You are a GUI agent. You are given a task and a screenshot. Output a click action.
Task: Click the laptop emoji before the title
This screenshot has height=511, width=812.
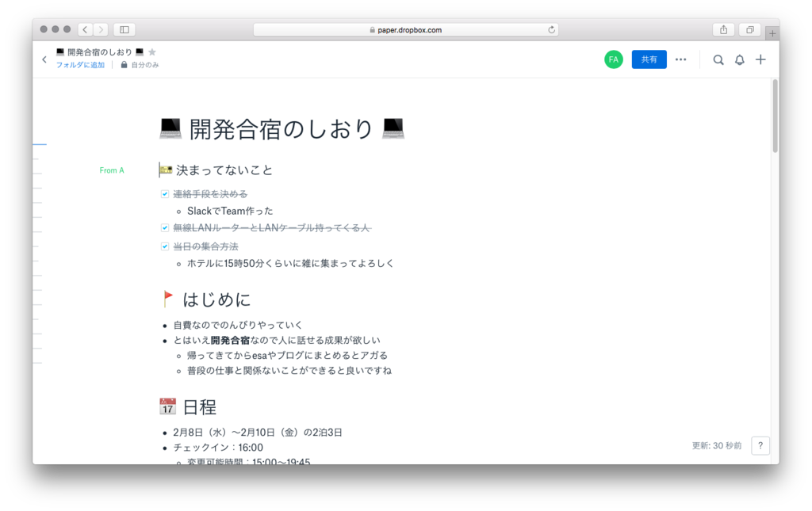[x=170, y=129]
